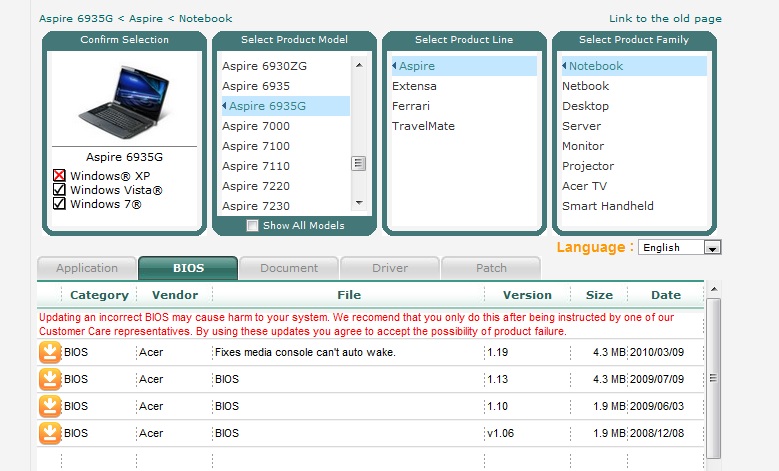Select Aspire 7230 model

click(286, 206)
